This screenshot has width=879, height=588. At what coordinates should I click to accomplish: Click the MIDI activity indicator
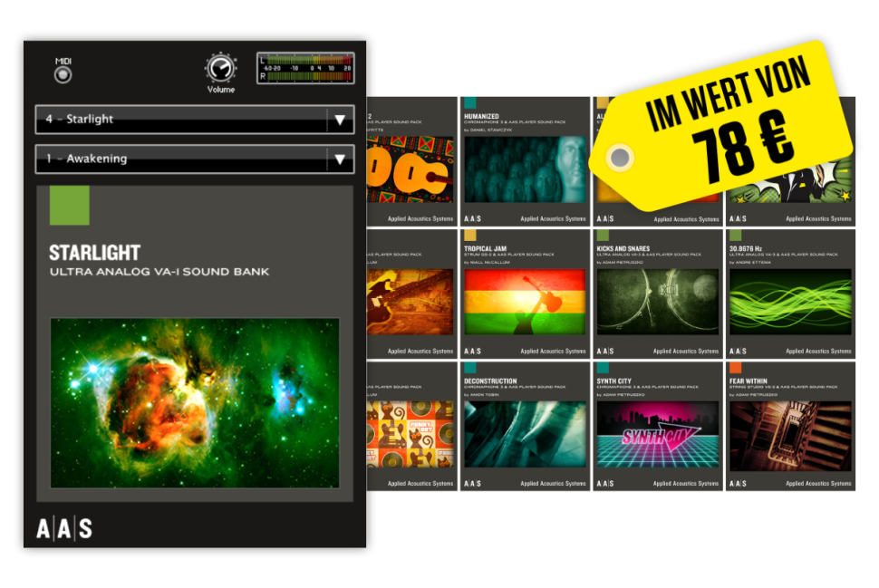click(63, 74)
